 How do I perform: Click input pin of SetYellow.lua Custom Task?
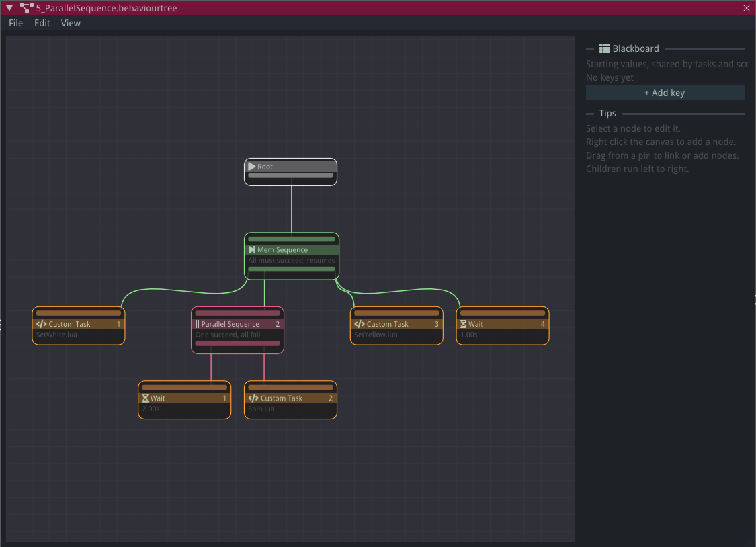396,313
